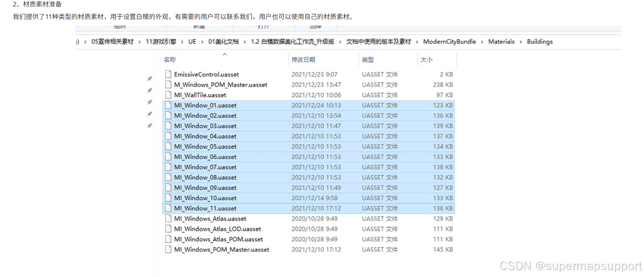Sort files by the 类型 column header
Image resolution: width=644 pixels, height=277 pixels.
pos(368,60)
